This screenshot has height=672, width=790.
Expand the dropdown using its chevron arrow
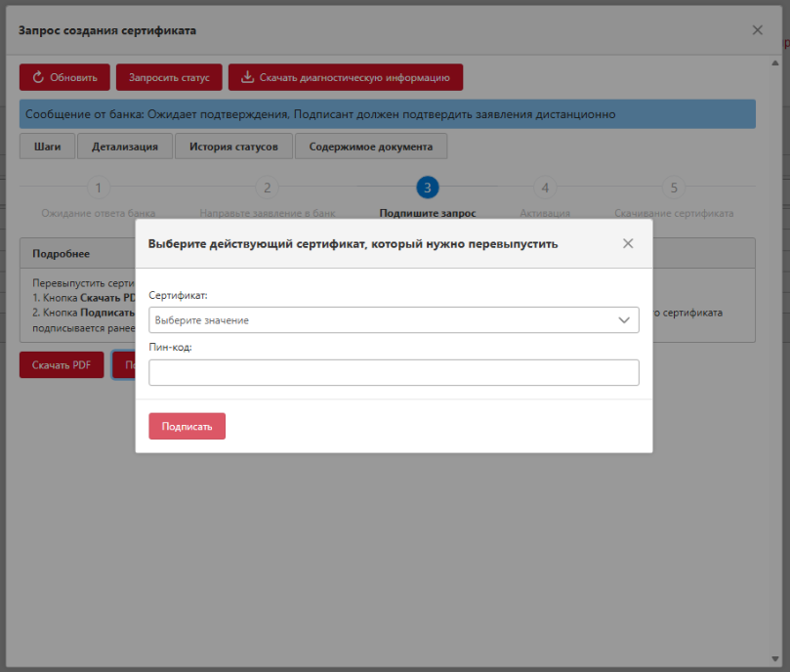[x=623, y=320]
